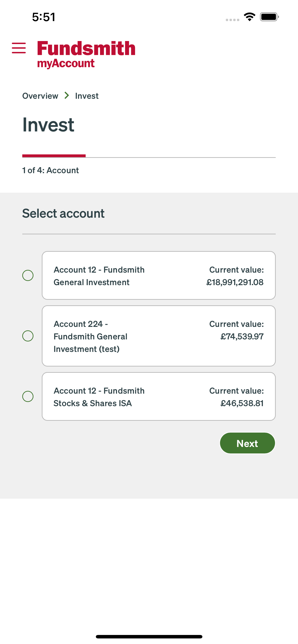This screenshot has height=644, width=298.
Task: Select Account 12 Stocks & Shares ISA radio
Action: coord(28,396)
